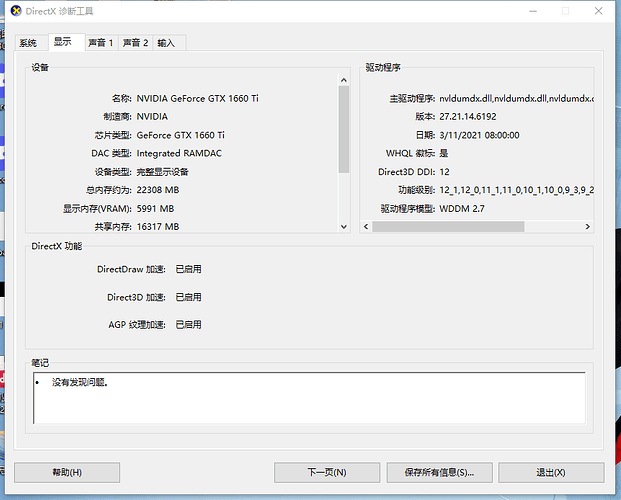
Task: Open the 声音 2 tab
Action: point(135,43)
